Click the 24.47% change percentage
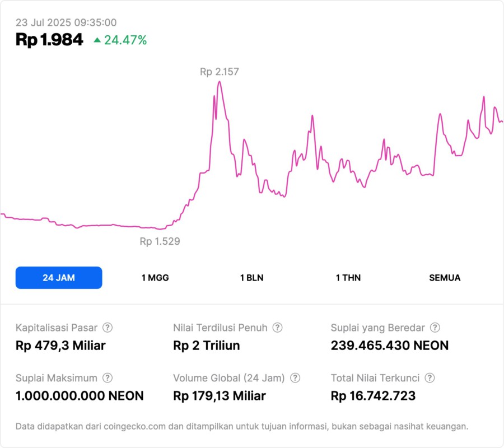Screen dimensions: 504x448 125,40
